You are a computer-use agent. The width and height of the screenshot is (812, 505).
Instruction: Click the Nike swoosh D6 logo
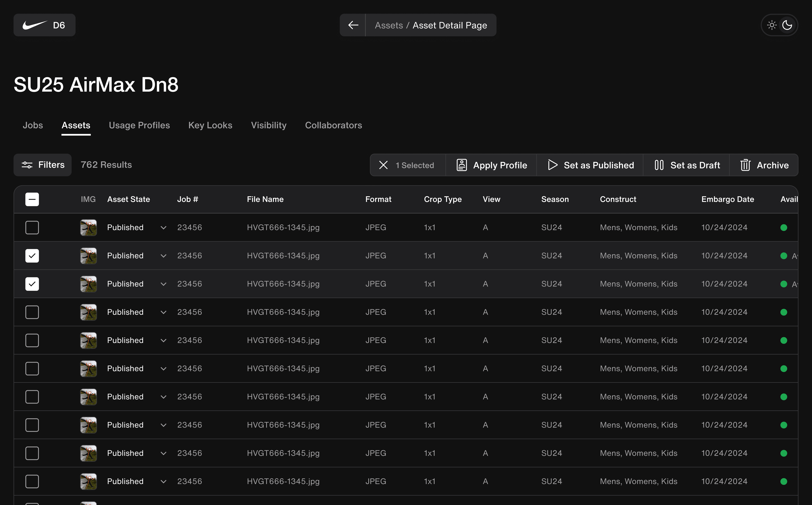[44, 25]
